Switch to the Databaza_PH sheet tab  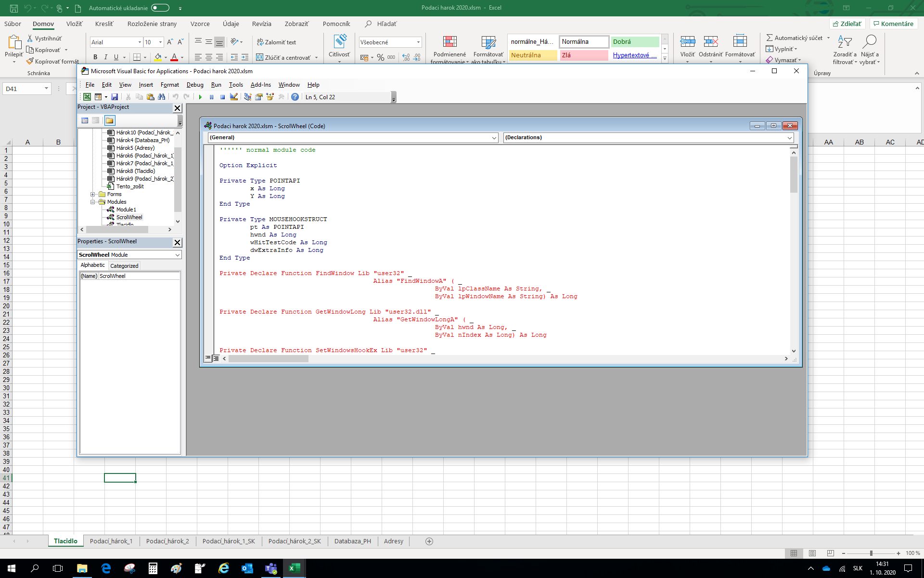353,541
